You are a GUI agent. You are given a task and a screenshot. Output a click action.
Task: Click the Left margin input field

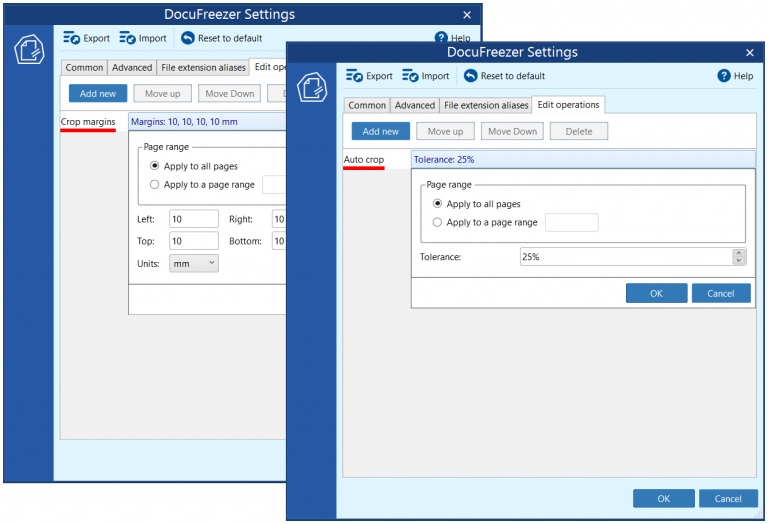tap(193, 219)
